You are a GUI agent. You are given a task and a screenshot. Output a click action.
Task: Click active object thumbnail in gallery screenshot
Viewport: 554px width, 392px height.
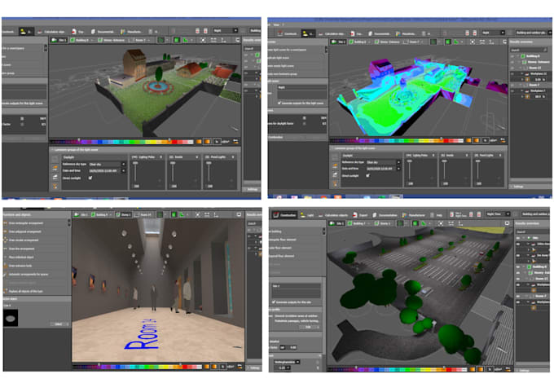11,318
